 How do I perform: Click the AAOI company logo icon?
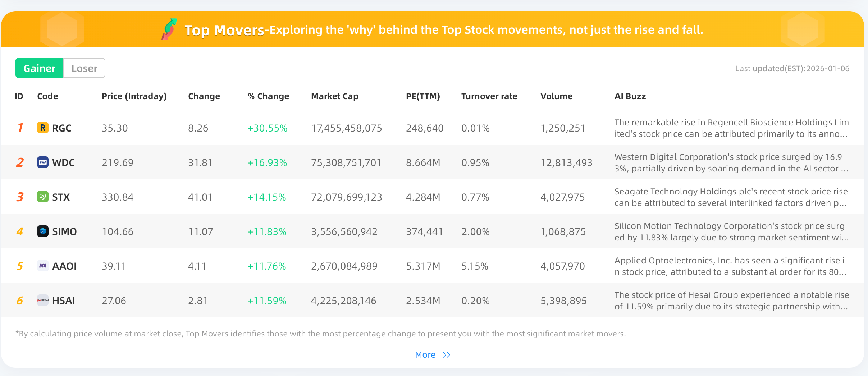[42, 266]
